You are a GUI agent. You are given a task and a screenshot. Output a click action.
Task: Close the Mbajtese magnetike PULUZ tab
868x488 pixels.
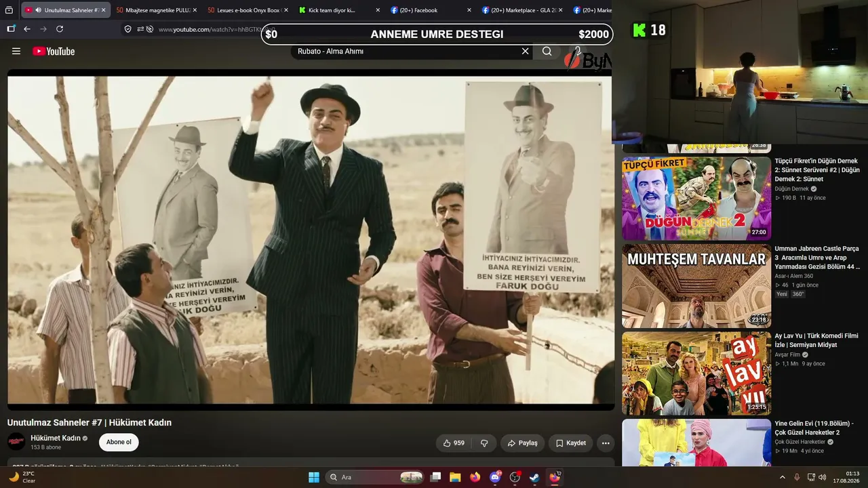[x=195, y=10]
